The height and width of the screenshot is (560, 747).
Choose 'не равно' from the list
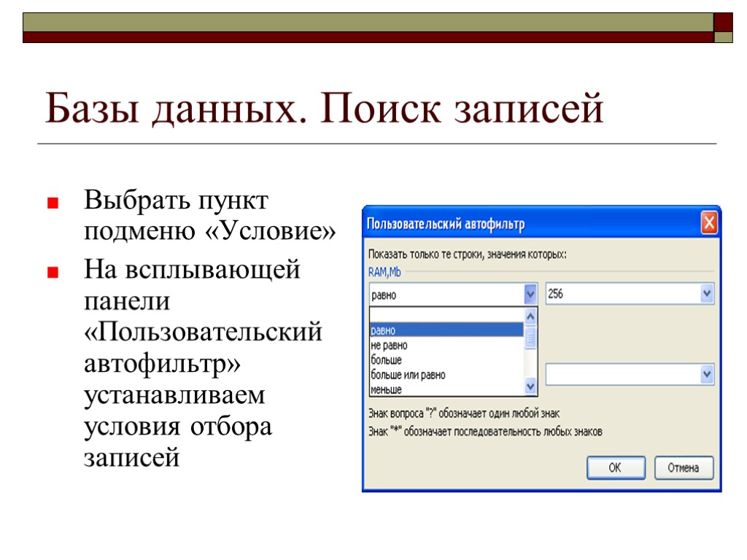click(x=446, y=345)
